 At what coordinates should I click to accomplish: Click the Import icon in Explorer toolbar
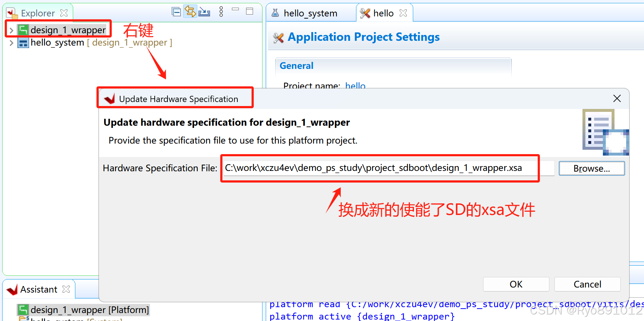204,12
